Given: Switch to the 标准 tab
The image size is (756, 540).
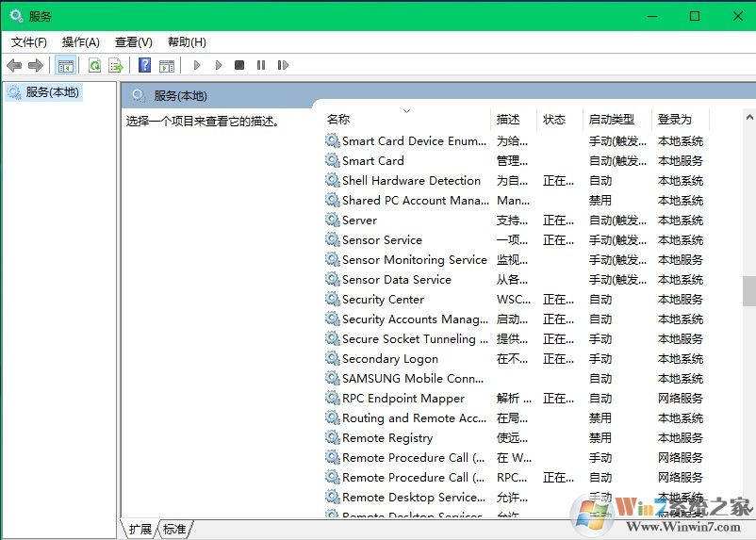Looking at the screenshot, I should (x=174, y=530).
